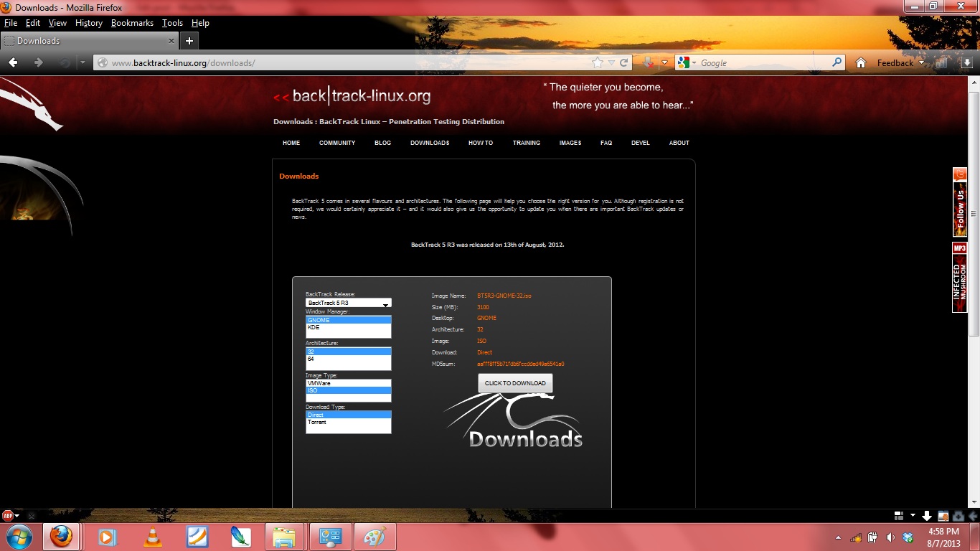
Task: Open the Firefox Home page icon
Action: point(861,63)
